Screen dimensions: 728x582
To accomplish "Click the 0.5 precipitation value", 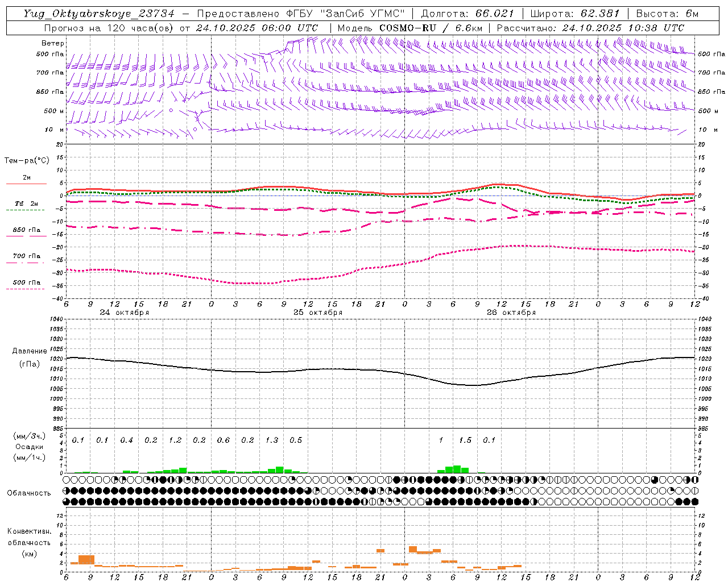I will 296,440.
